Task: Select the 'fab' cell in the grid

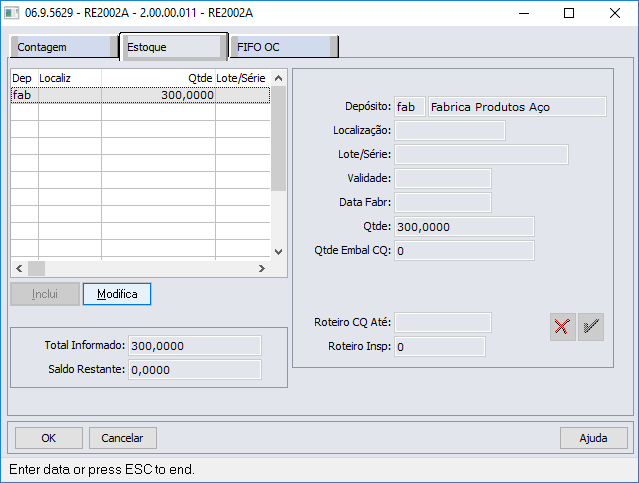Action: pos(24,95)
